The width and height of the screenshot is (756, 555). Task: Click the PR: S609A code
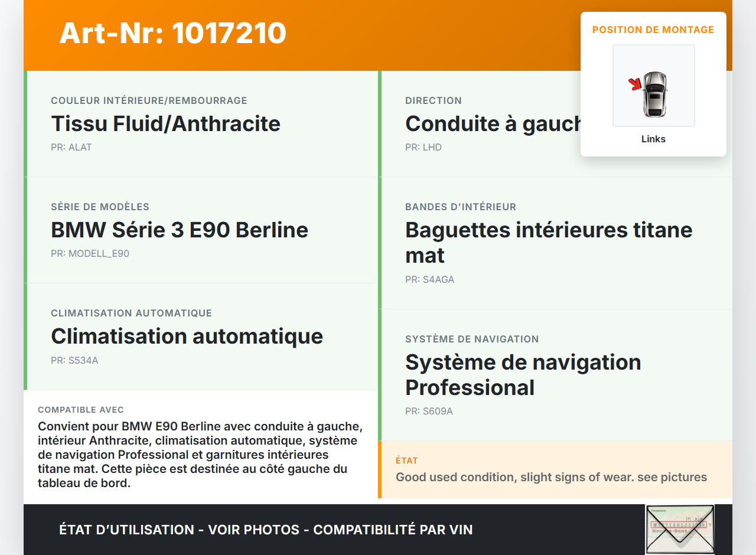[429, 412]
